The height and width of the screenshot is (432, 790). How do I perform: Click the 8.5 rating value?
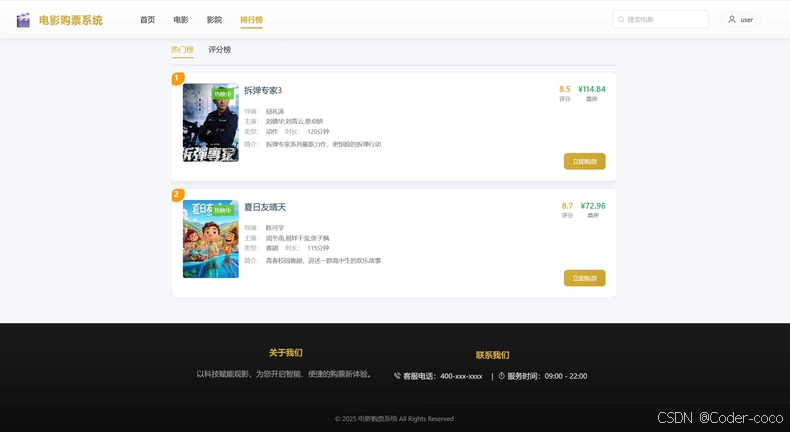pyautogui.click(x=565, y=89)
